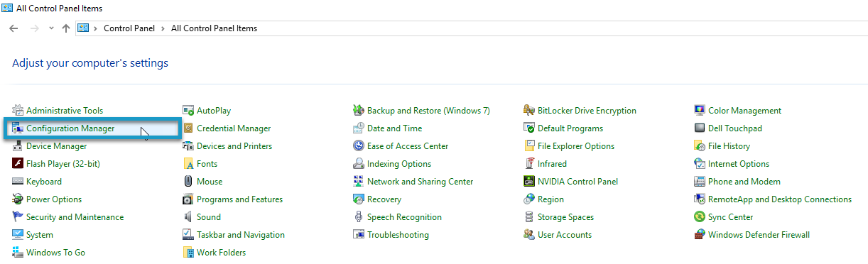Click the address bar empty area
This screenshot has height=264, width=868.
tap(561, 28)
